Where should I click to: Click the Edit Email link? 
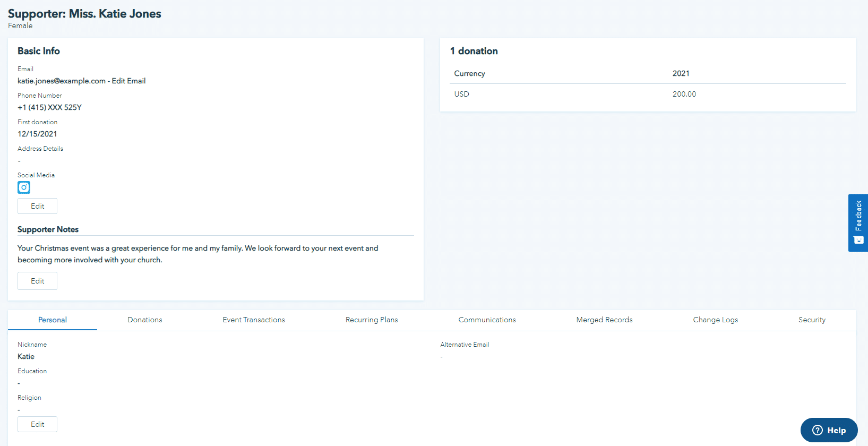(128, 81)
